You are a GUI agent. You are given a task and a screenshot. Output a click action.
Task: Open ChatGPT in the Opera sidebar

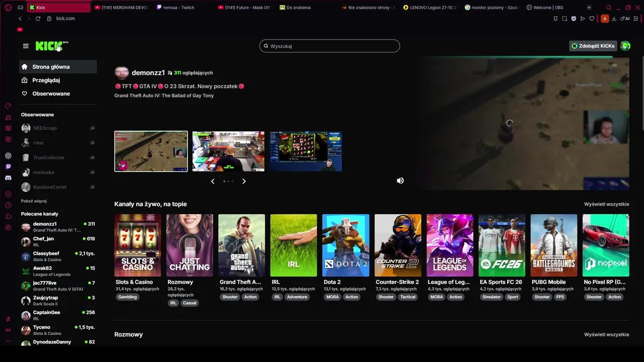[x=8, y=156]
